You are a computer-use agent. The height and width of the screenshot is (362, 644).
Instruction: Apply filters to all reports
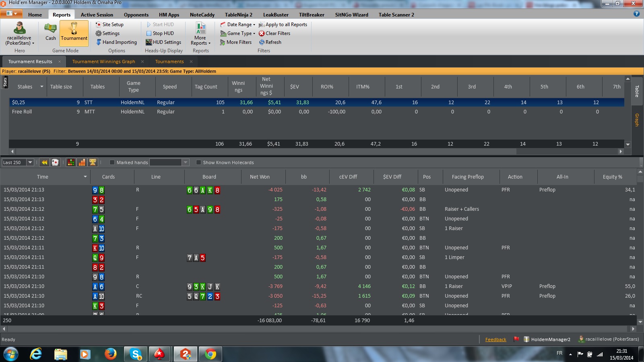[283, 25]
